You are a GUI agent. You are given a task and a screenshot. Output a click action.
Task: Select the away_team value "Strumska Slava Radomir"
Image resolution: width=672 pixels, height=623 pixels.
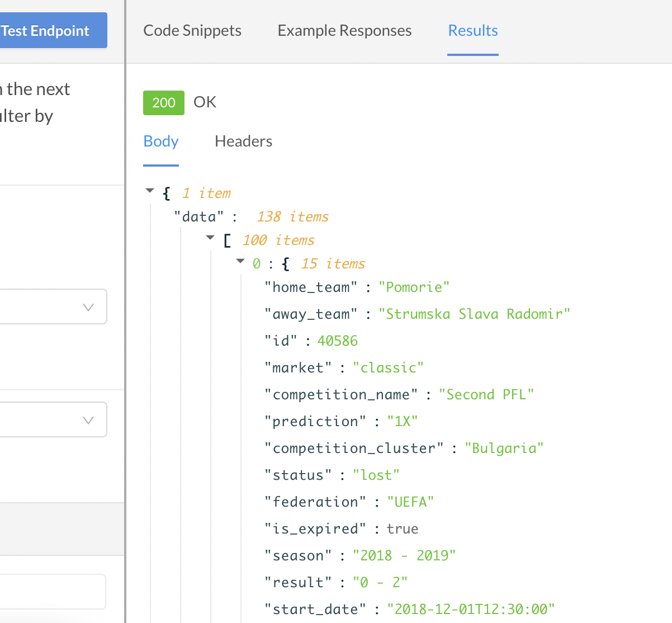(x=475, y=314)
